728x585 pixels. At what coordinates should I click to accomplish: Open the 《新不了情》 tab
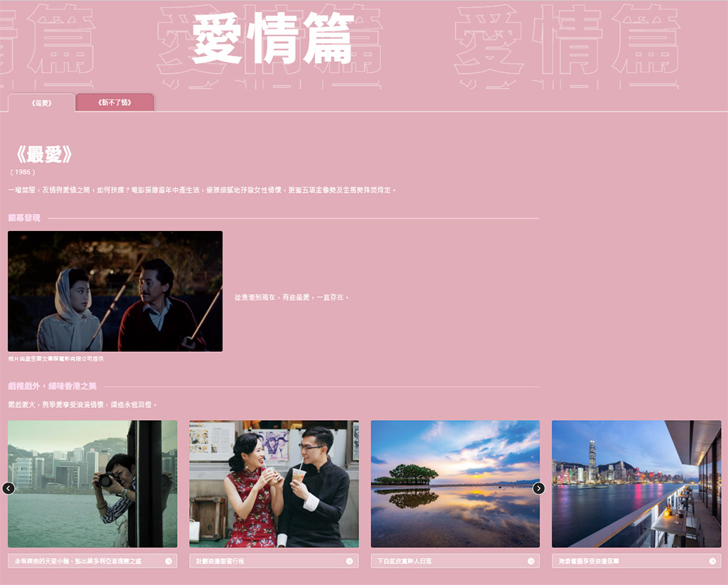click(114, 103)
